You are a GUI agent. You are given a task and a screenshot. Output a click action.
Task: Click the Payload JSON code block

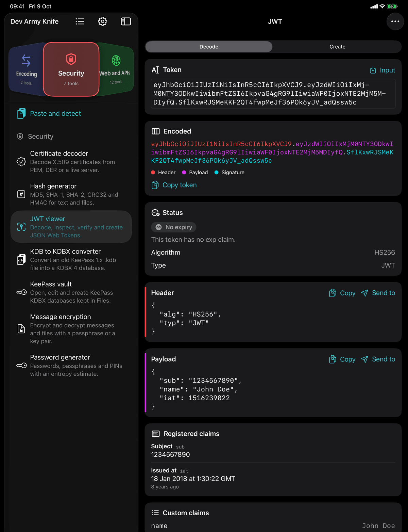click(196, 389)
